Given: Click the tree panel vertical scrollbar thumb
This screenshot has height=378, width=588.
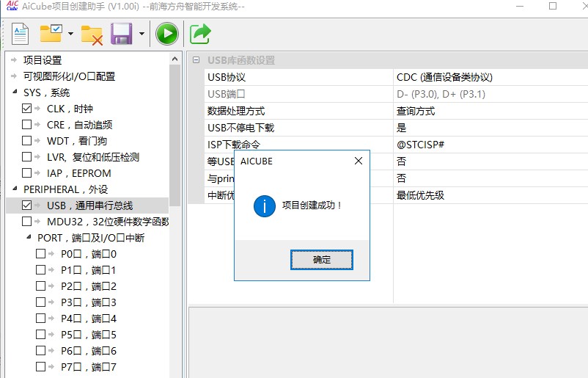Looking at the screenshot, I should pos(174,135).
